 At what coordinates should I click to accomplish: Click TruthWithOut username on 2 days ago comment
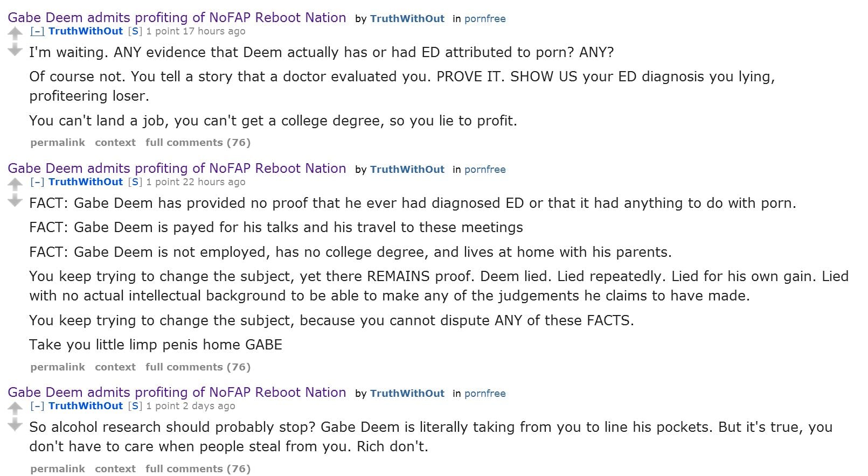click(86, 406)
